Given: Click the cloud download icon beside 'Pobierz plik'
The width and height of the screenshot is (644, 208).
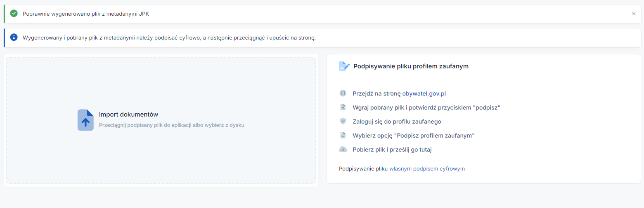Looking at the screenshot, I should coord(343,150).
